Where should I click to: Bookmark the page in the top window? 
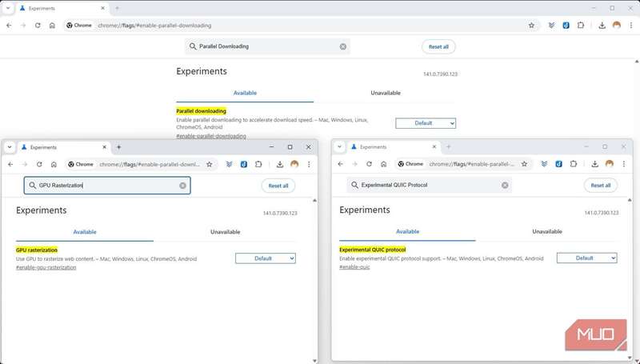point(531,26)
